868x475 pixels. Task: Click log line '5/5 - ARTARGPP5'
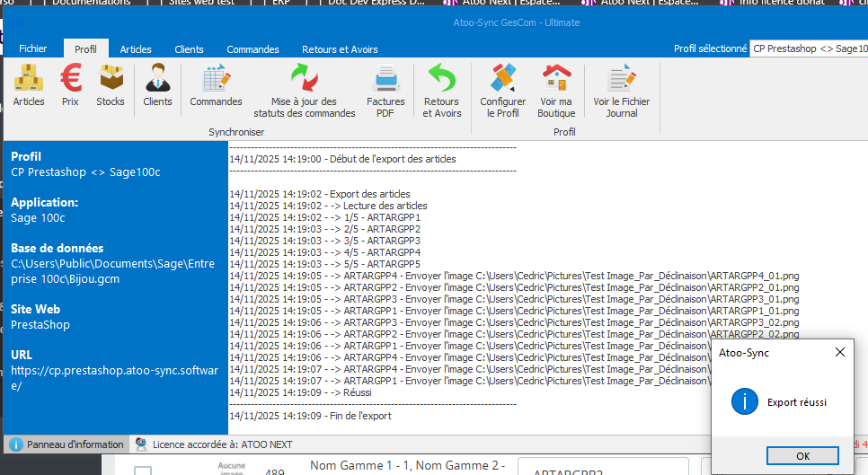(x=325, y=264)
